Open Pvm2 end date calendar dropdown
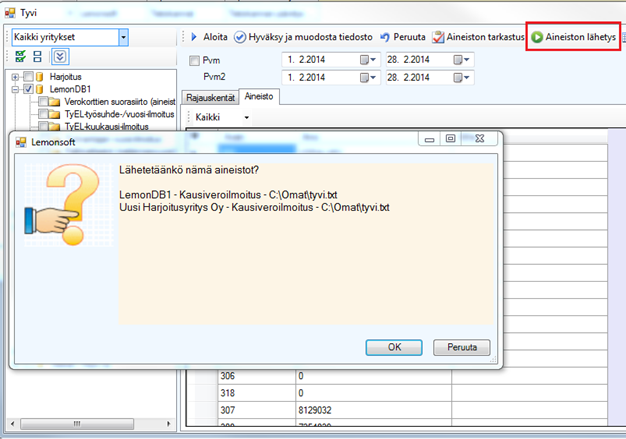 462,77
